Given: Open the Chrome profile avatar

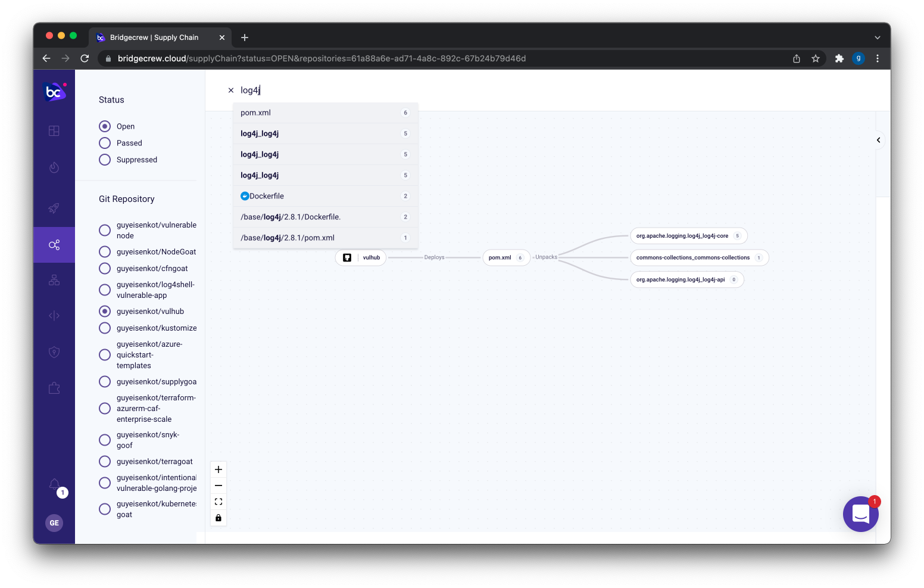Looking at the screenshot, I should click(859, 58).
